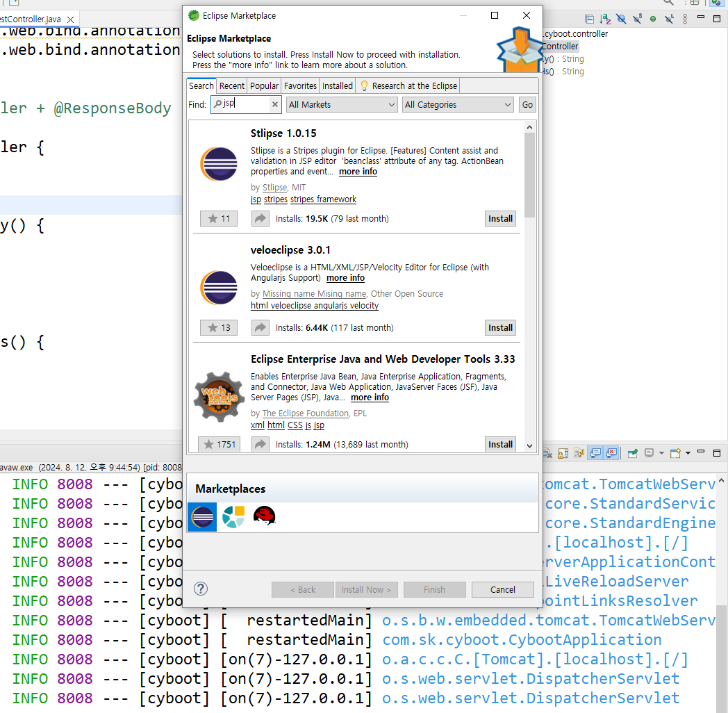Click Cancel in Eclipse Marketplace dialog
This screenshot has width=728, height=713.
click(502, 589)
